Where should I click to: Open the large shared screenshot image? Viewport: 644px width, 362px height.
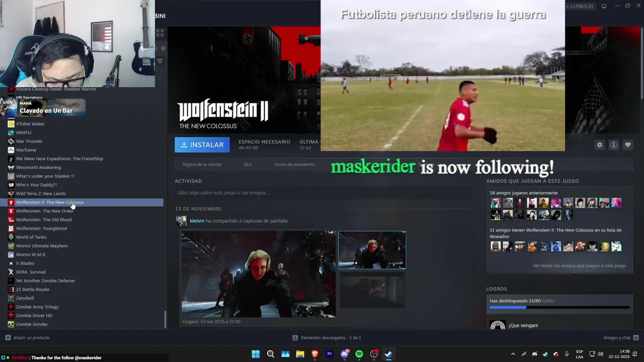[259, 274]
